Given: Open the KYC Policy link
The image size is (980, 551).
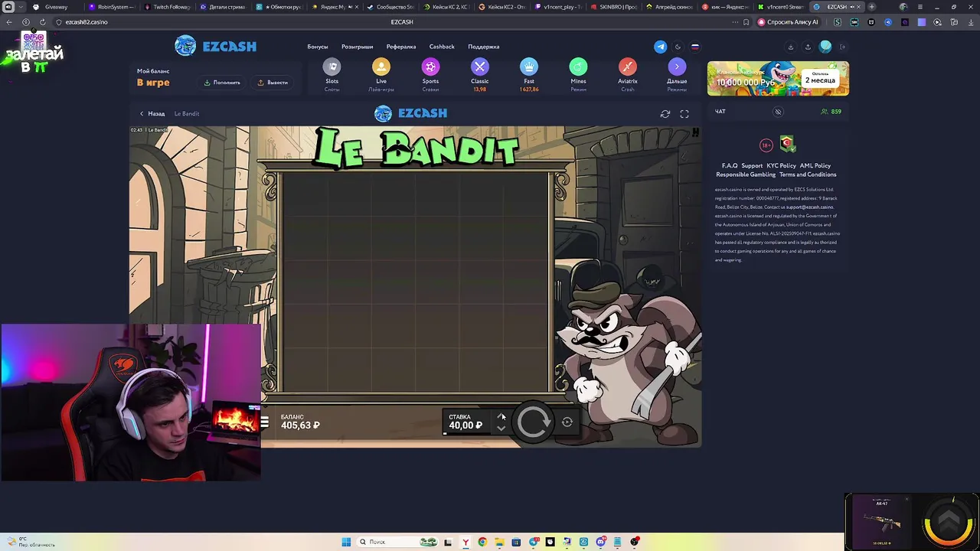Looking at the screenshot, I should click(x=782, y=165).
